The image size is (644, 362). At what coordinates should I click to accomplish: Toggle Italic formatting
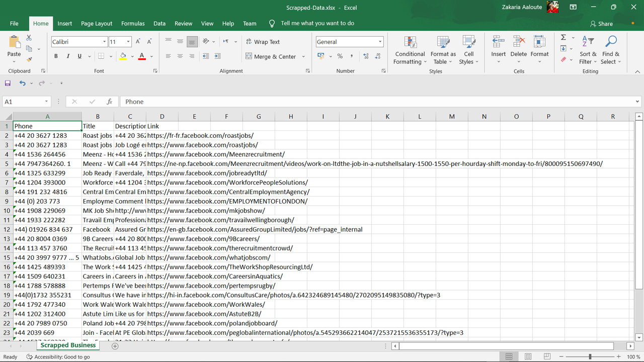68,56
